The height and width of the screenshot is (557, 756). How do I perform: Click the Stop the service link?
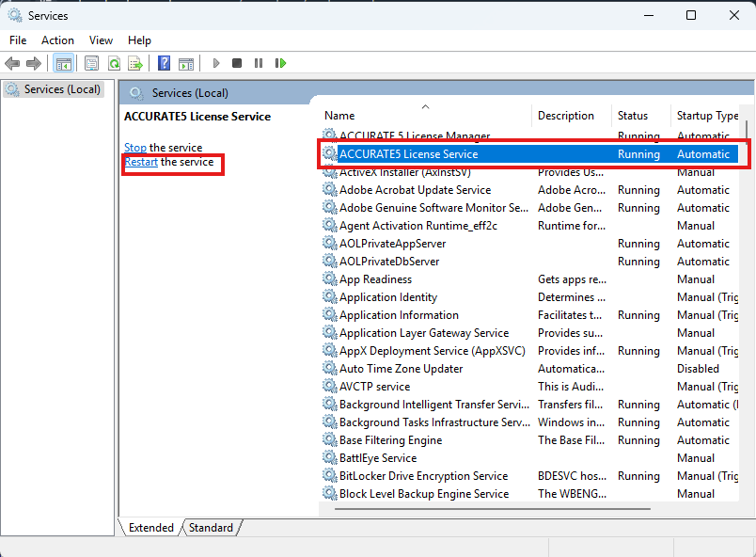135,148
